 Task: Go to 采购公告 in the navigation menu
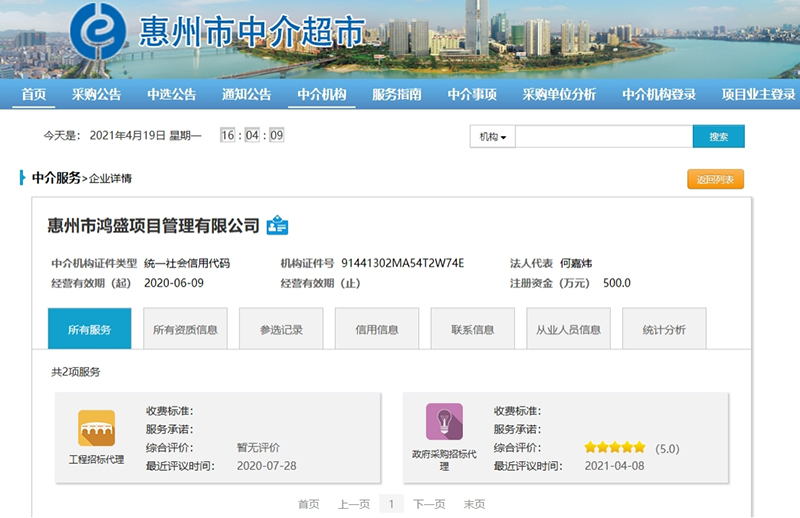point(96,95)
